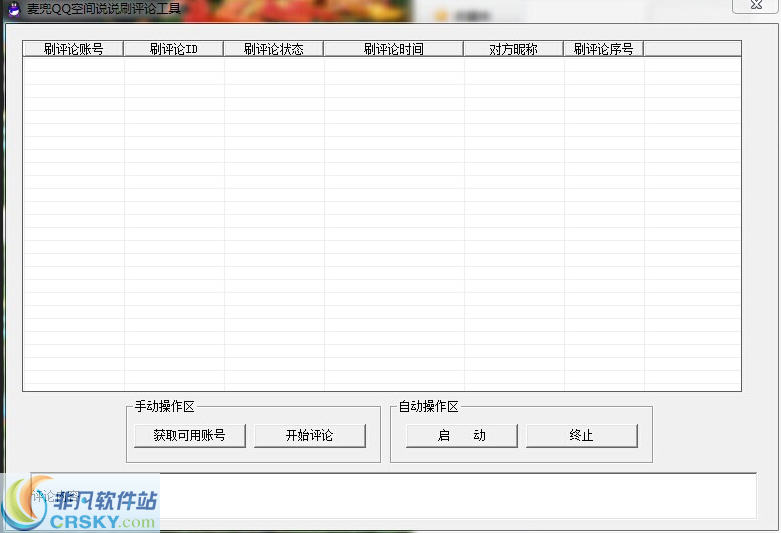Viewport: 781px width, 533px height.
Task: Focus the comment content text box at bottom
Action: [450, 495]
